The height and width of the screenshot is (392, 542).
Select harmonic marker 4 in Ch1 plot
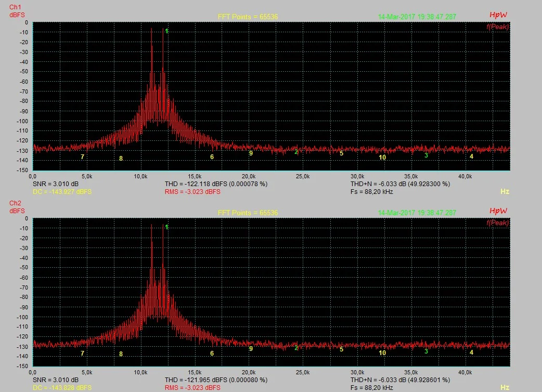[471, 156]
